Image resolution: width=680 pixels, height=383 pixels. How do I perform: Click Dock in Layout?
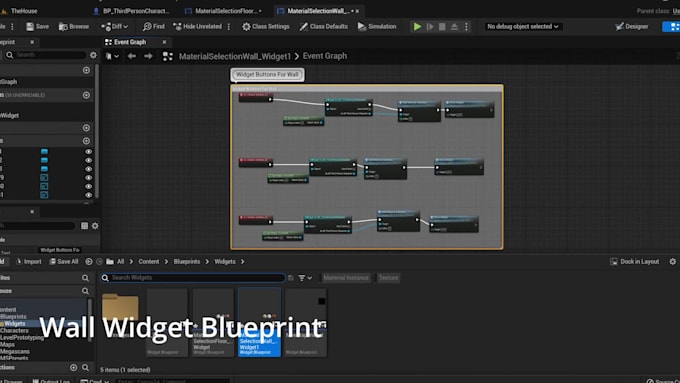pyautogui.click(x=634, y=262)
